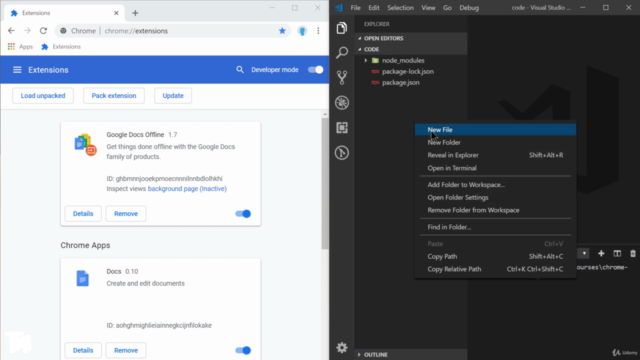The width and height of the screenshot is (640, 360).
Task: Open the background page (inactive) link
Action: 187,189
